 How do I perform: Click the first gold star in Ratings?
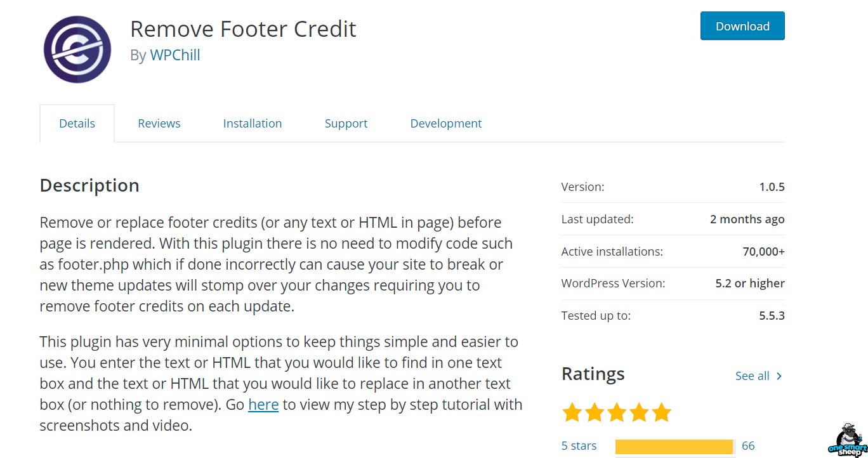(x=572, y=412)
